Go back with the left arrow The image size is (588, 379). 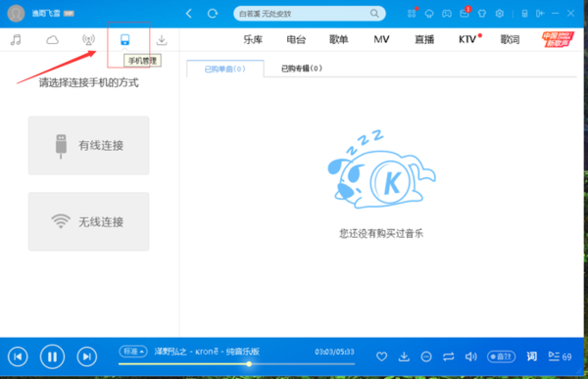click(189, 14)
